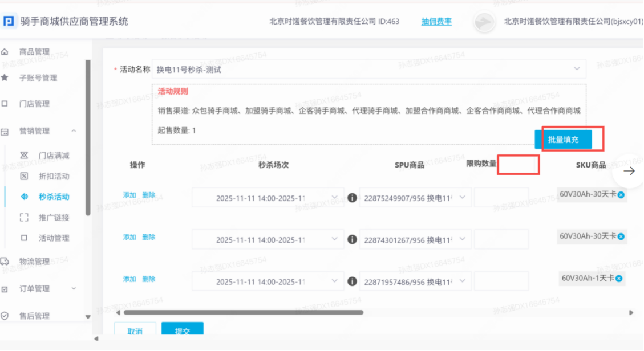
Task: Click the user avatar icon in the header
Action: click(484, 22)
